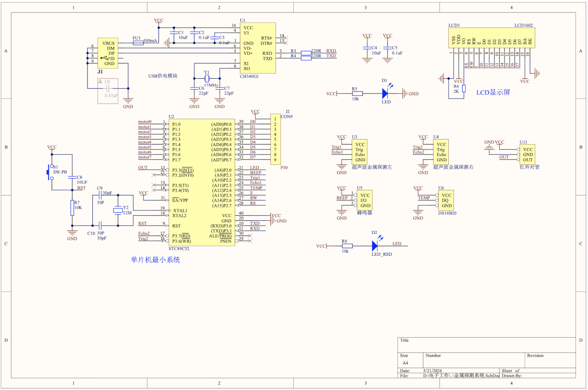The width and height of the screenshot is (588, 390).
Task: Select resistor R7 10K symbol
Action: click(x=72, y=208)
